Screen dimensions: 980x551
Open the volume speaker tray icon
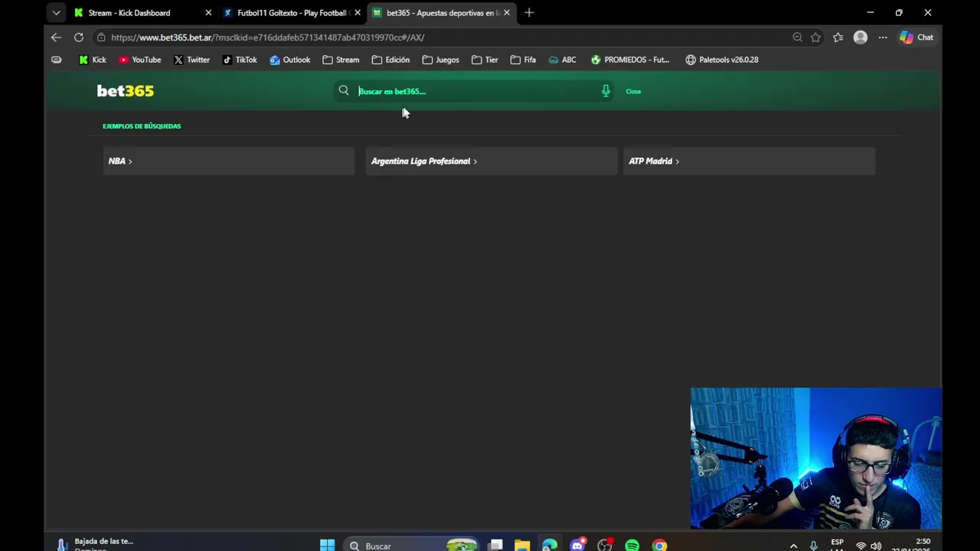(876, 546)
